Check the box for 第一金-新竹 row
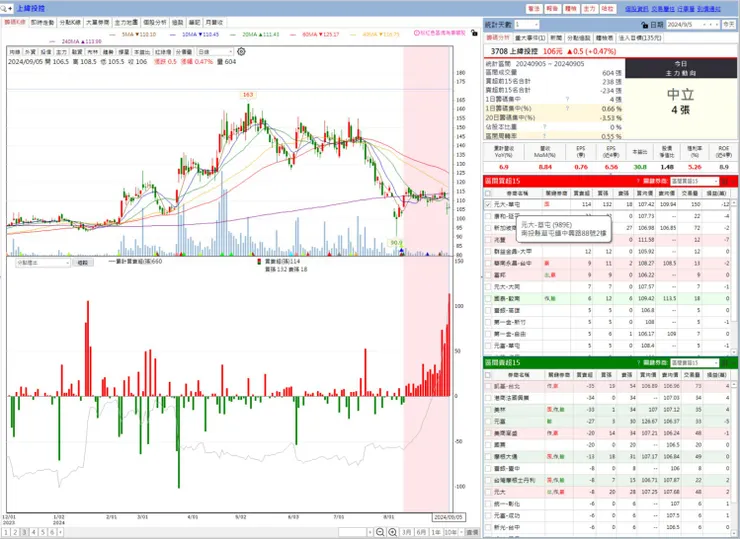Viewport: 740px width, 539px height. [x=488, y=322]
